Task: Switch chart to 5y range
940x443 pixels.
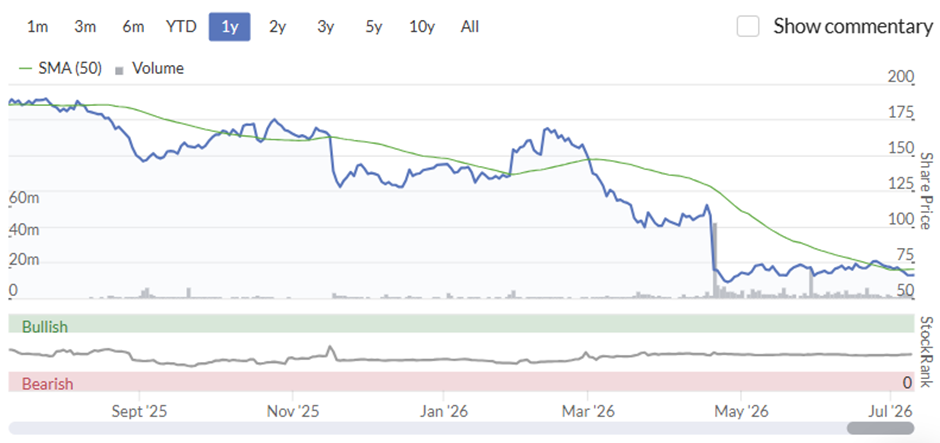Action: [373, 27]
